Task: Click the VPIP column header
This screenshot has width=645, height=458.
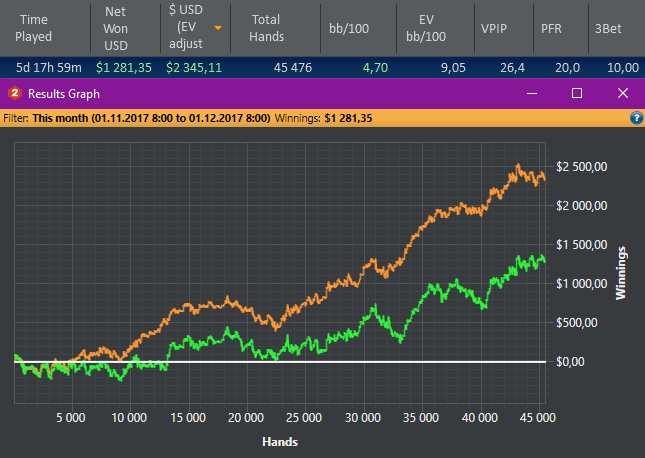Action: 494,28
